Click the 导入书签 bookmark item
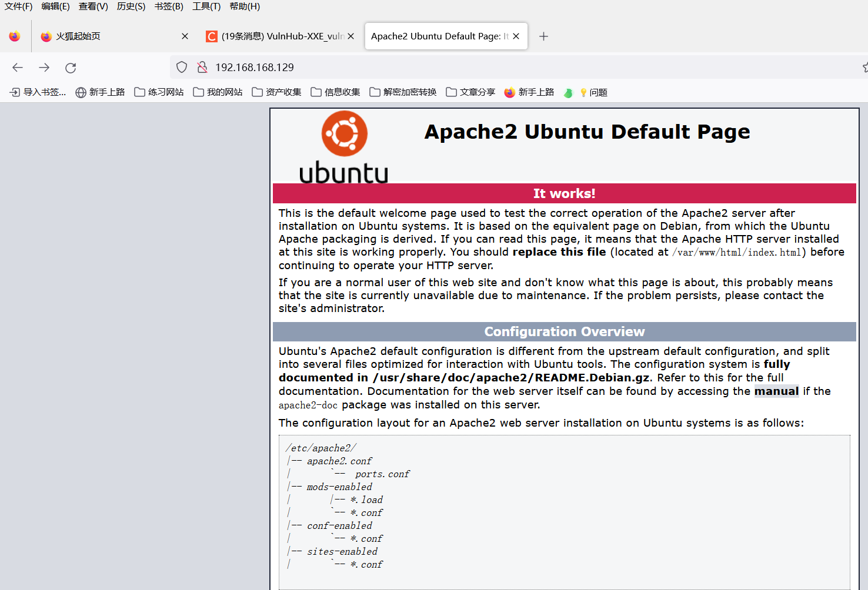This screenshot has height=590, width=868. [38, 92]
